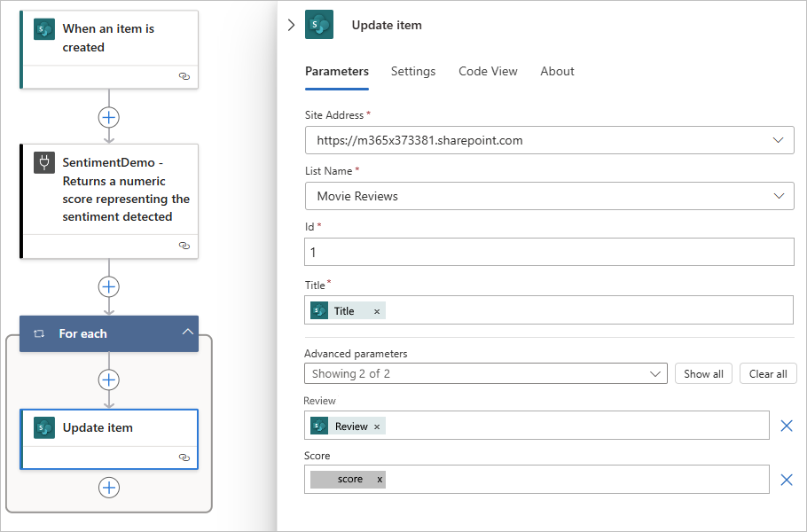Collapse the For each loop
Viewport: 807px width, 532px height.
pos(187,332)
